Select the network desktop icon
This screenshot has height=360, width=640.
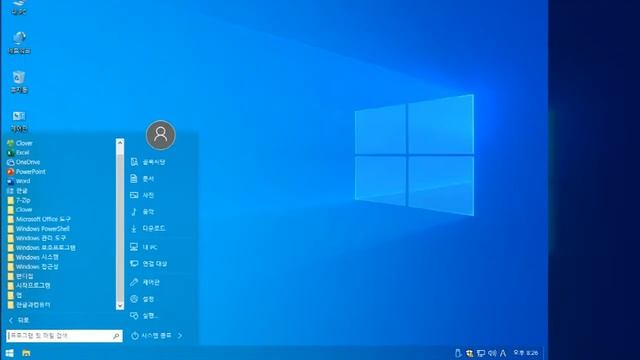(x=19, y=43)
